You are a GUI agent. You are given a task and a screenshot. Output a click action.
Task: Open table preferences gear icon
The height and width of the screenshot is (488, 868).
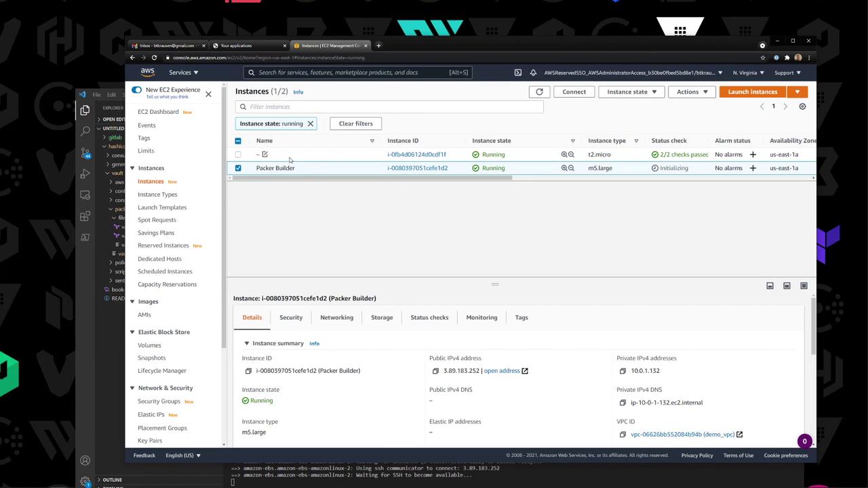point(802,106)
